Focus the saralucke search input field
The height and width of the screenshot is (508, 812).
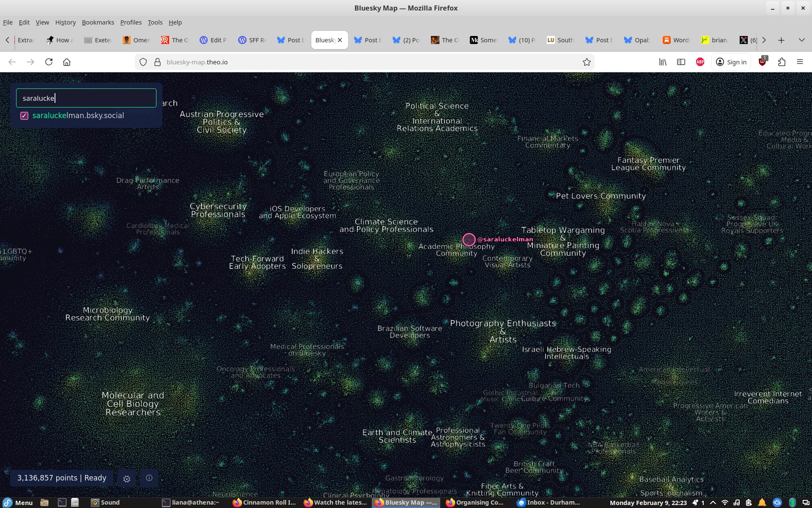(86, 98)
